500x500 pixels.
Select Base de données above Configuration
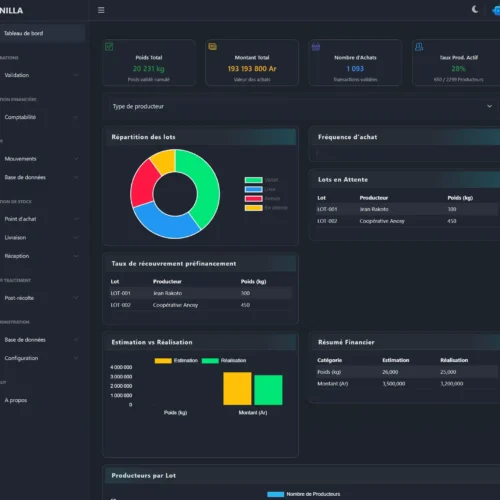click(25, 340)
